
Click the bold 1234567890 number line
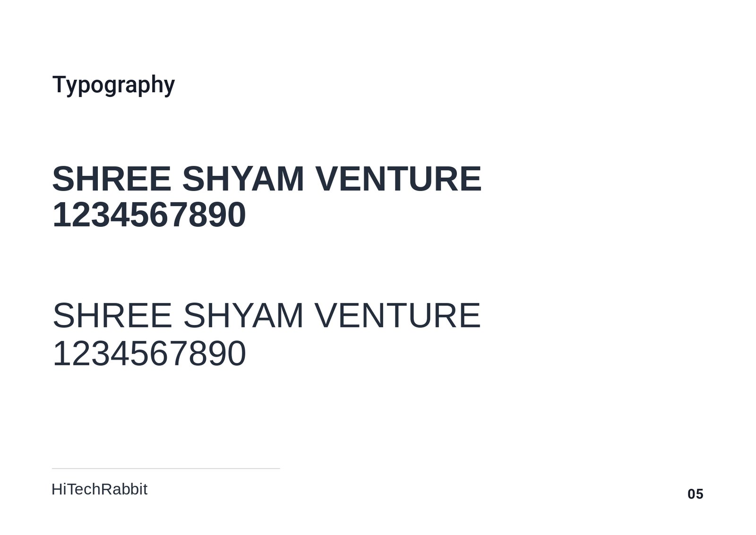pos(149,215)
